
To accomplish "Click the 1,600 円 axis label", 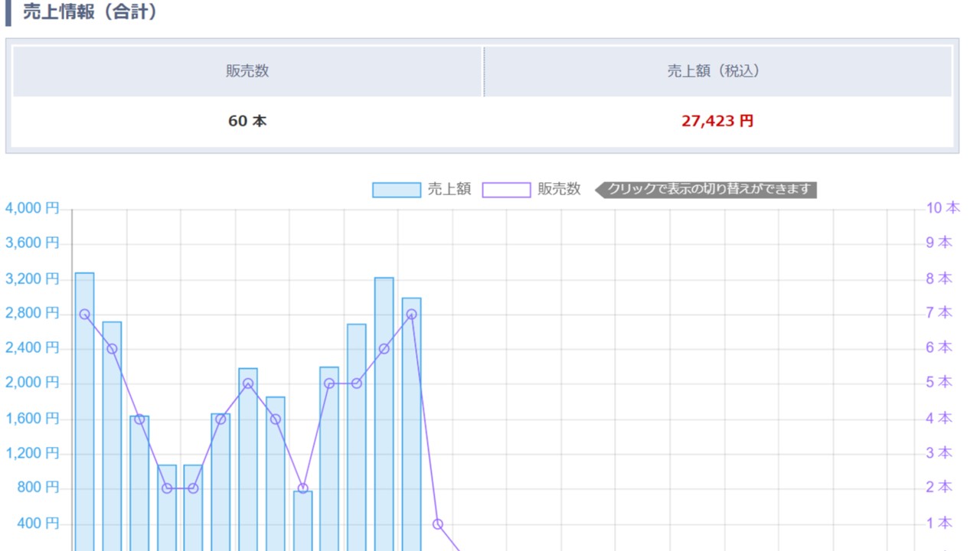I will 31,419.
